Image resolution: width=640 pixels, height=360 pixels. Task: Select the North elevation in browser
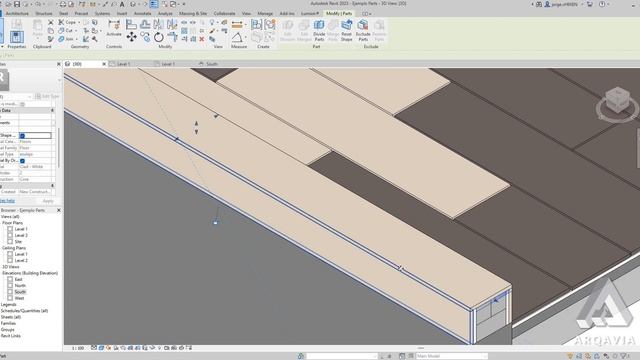click(20, 286)
